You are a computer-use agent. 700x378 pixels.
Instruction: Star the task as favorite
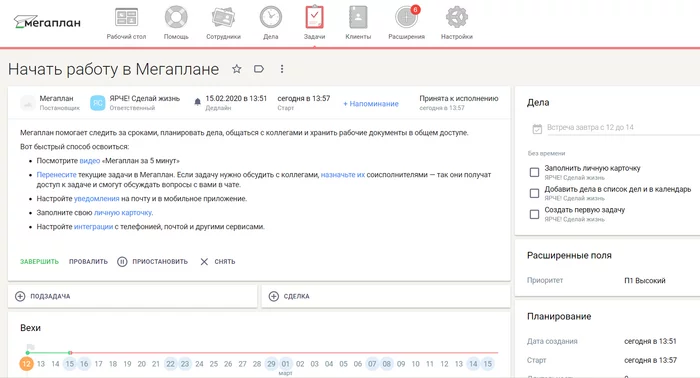click(x=237, y=69)
